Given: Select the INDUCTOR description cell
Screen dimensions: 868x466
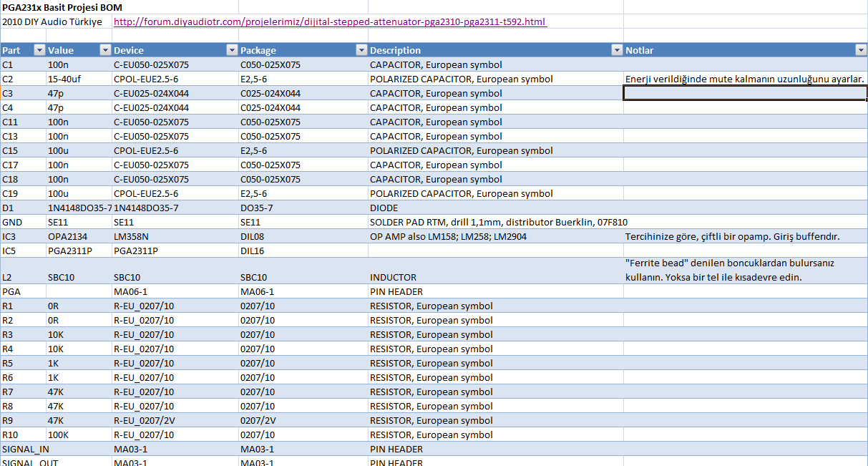Looking at the screenshot, I should (394, 277).
